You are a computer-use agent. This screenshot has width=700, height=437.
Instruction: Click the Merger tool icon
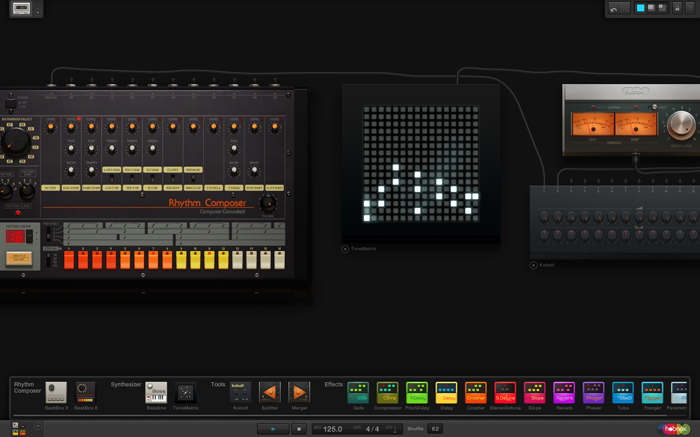point(298,392)
